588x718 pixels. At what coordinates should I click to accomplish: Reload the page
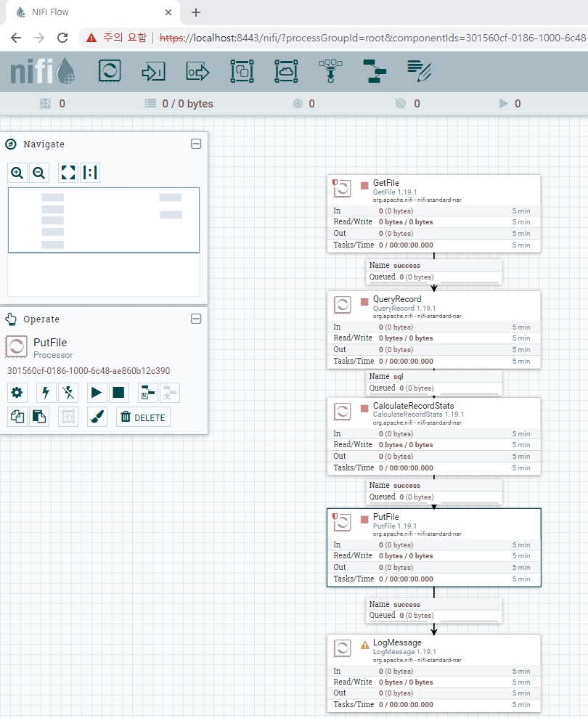pyautogui.click(x=62, y=38)
